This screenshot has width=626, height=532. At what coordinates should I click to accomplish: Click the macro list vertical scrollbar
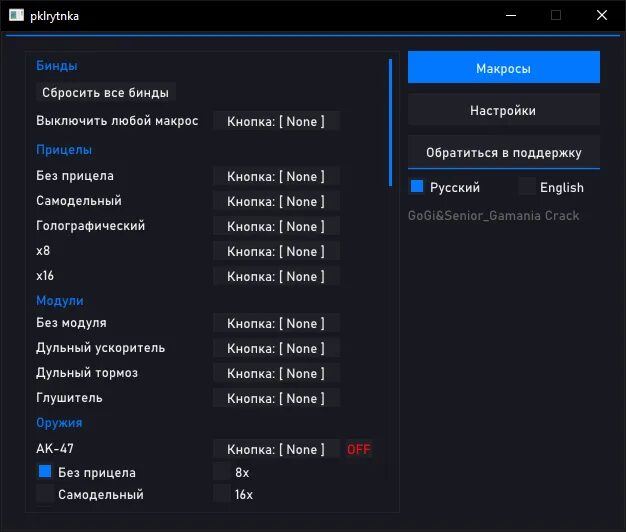coord(391,120)
